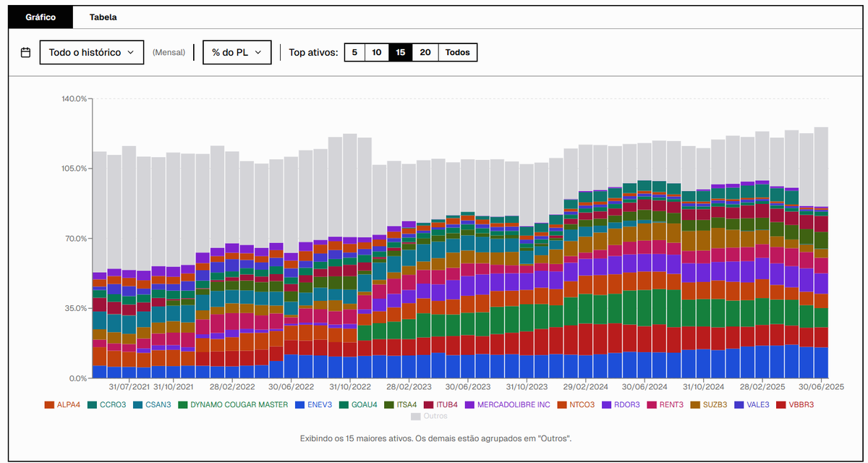Click the 31/10/2022 x-axis label
868x463 pixels.
350,387
